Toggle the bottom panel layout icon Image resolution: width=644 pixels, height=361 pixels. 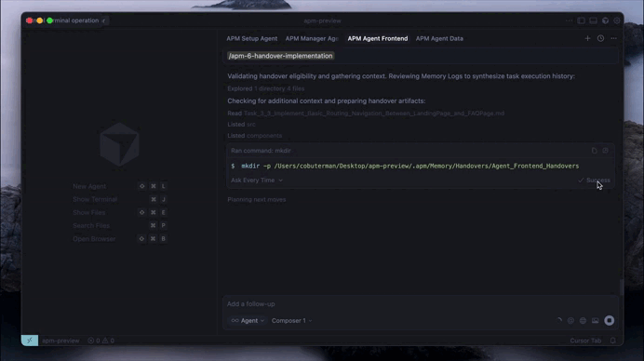[593, 20]
